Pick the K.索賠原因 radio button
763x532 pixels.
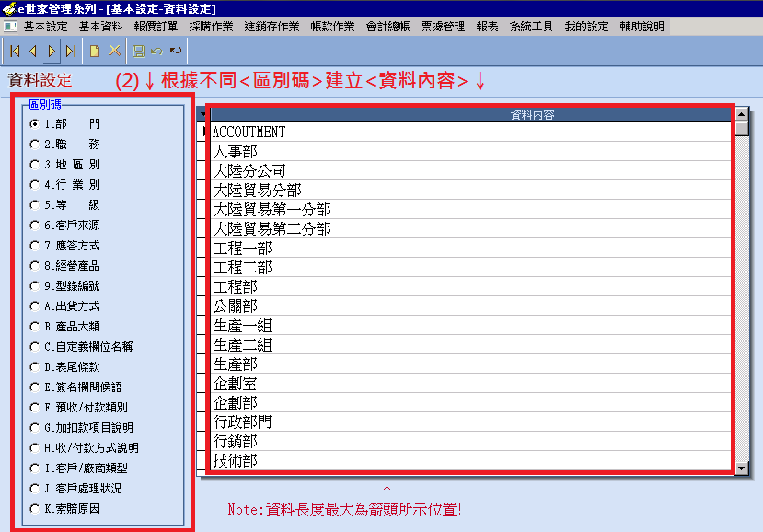click(x=34, y=509)
